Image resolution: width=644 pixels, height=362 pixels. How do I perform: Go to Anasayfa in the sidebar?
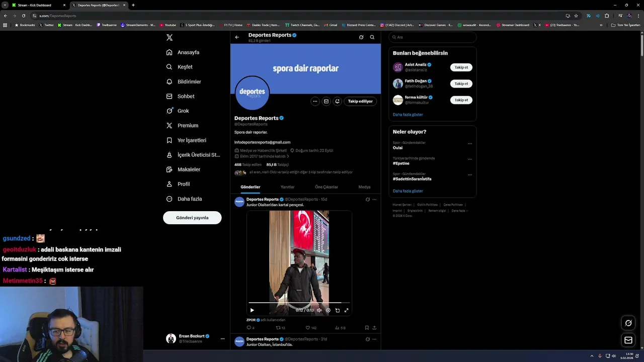coord(183,52)
